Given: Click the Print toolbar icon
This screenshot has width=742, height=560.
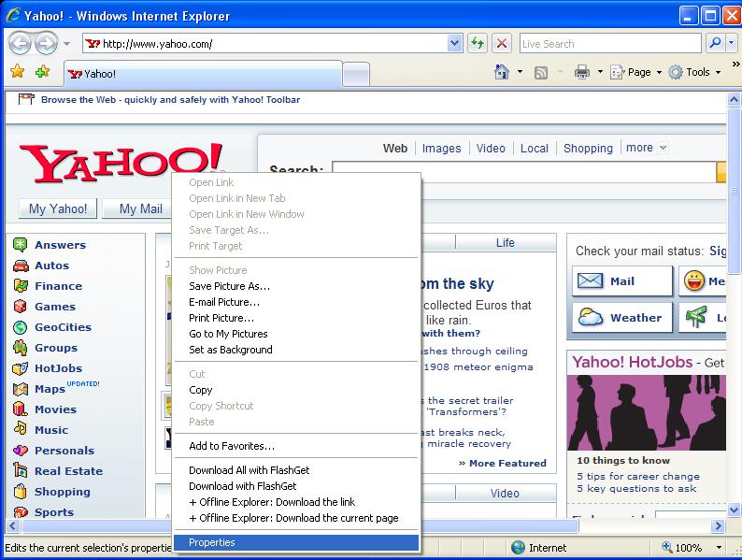Looking at the screenshot, I should tap(581, 72).
